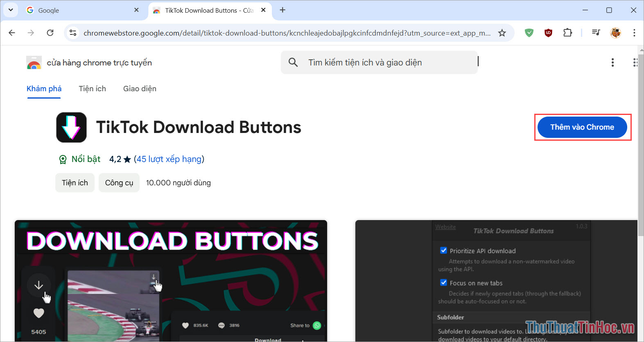
Task: Expand the tab search dropdown arrow
Action: [x=11, y=10]
